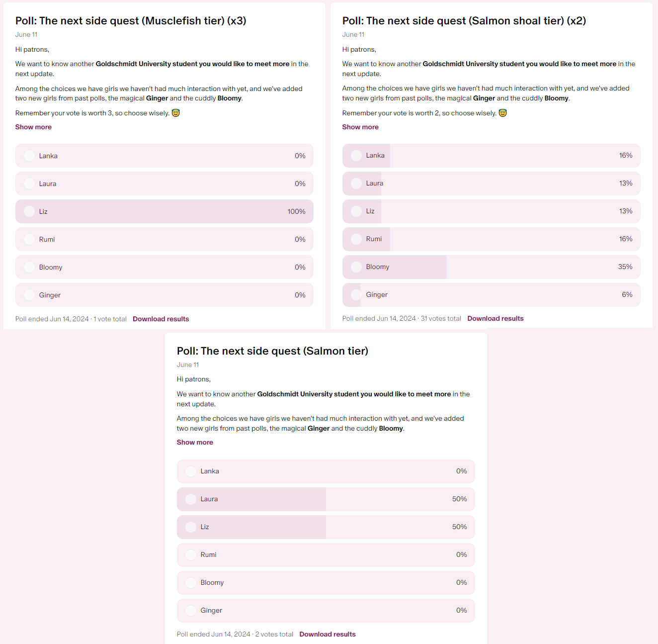Open the Salmon shoal tier (x2) poll title

464,21
